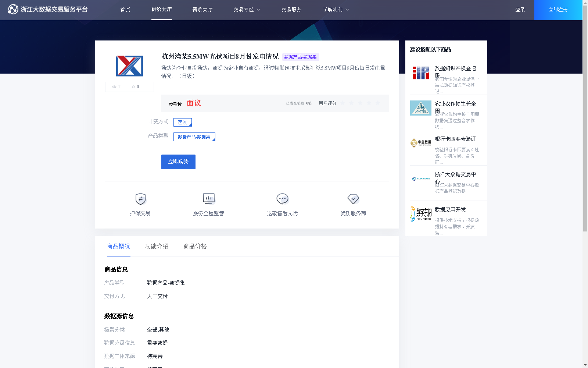
Task: Open the 数据应用开发 product title
Action: coord(450,210)
